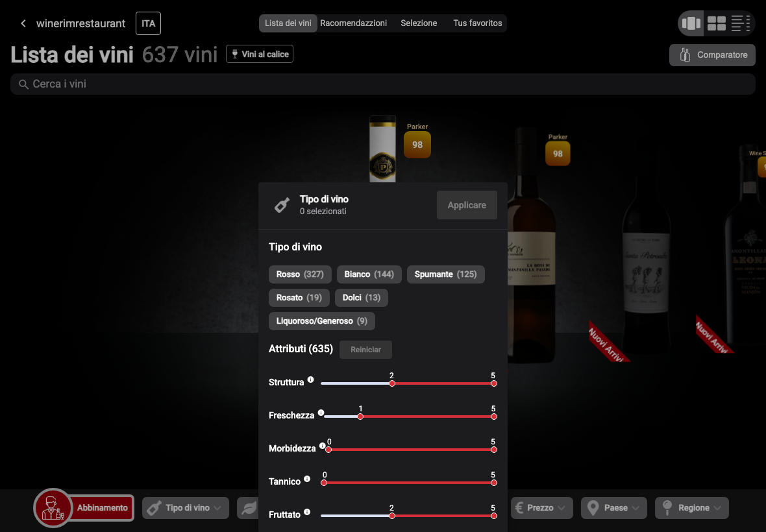
Task: Click the bottle icon in Tipo di vino header
Action: click(282, 205)
